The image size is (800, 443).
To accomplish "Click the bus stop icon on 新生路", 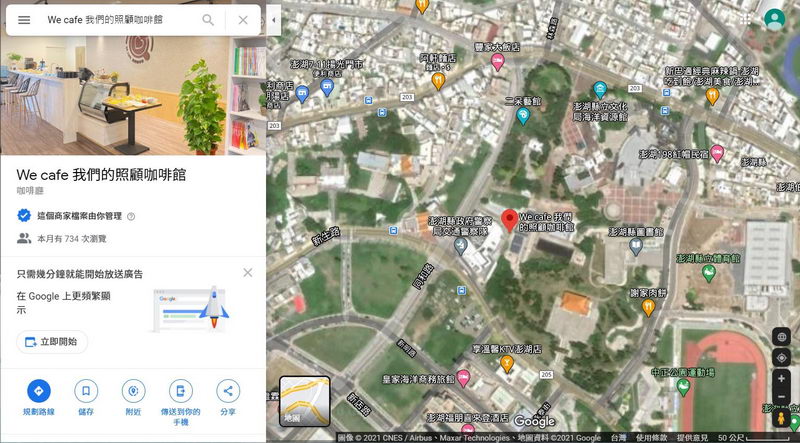I will point(393,231).
